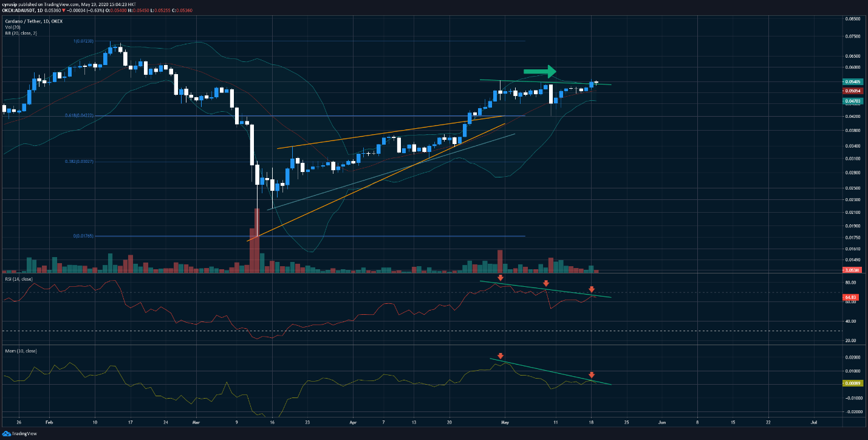Click the 0.06500 price axis label
The image size is (868, 440).
coord(853,55)
